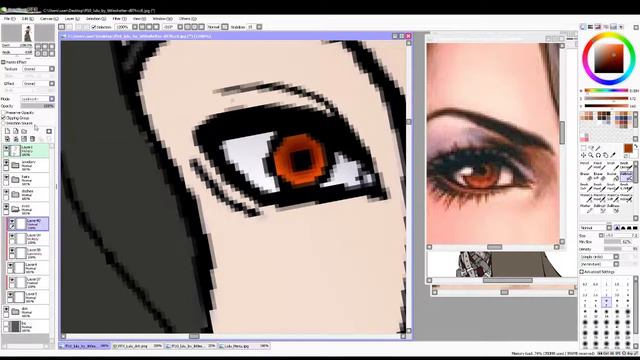640x360 pixels.
Task: Open the brush Normal mode dropdown
Action: [609, 228]
